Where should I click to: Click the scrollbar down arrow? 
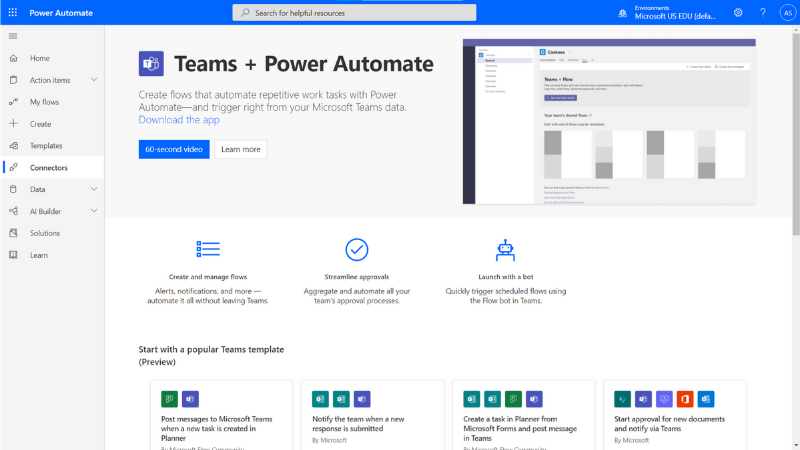click(796, 445)
